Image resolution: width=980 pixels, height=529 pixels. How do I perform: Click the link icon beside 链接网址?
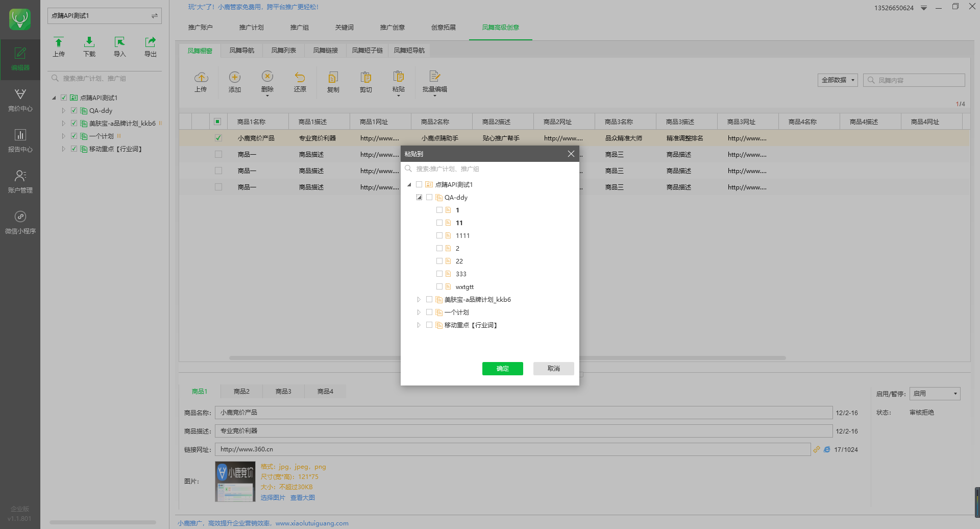pyautogui.click(x=817, y=449)
